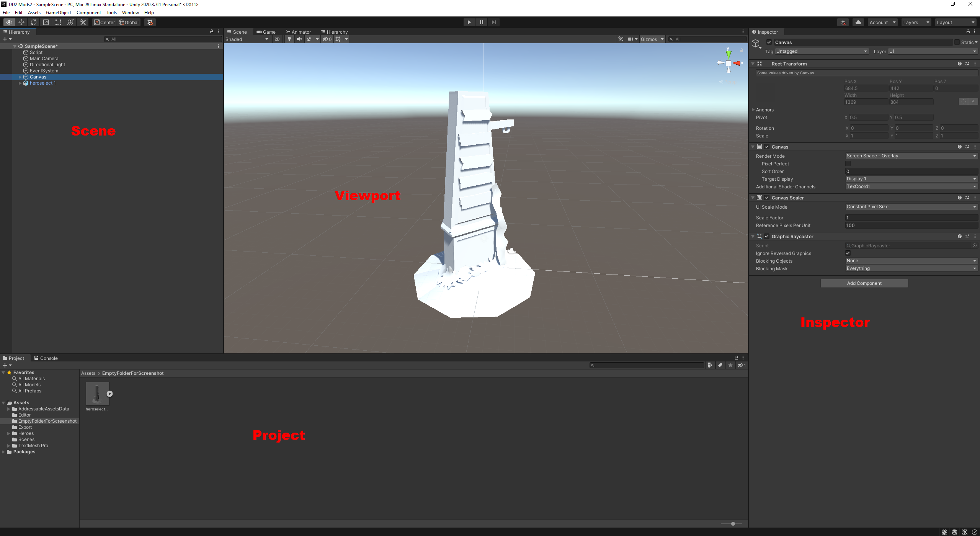The image size is (980, 536).
Task: Open the GameObject menu
Action: coord(58,13)
